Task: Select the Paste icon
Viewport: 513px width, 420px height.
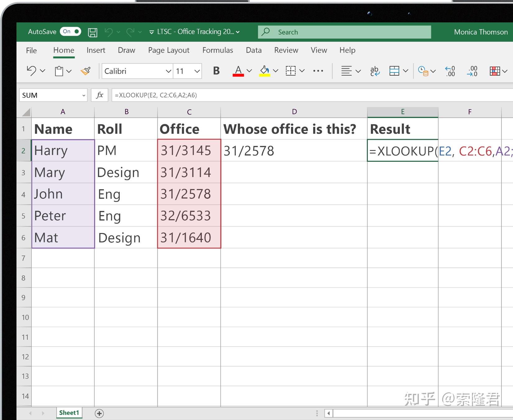Action: point(59,71)
